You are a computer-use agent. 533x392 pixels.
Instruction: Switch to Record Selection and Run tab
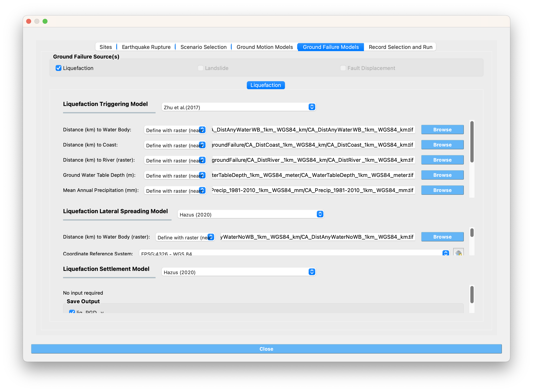point(400,47)
